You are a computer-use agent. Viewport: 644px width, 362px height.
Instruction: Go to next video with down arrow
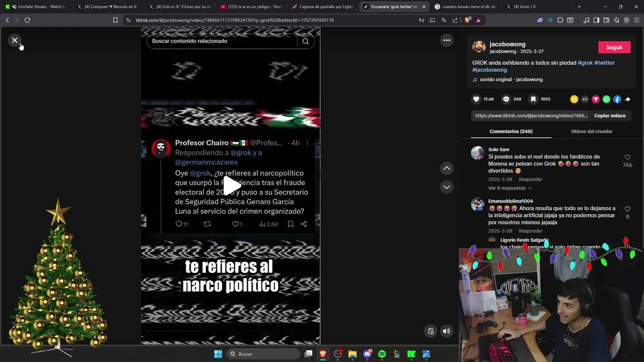click(446, 187)
